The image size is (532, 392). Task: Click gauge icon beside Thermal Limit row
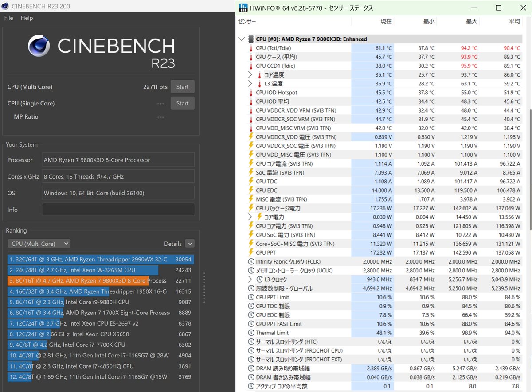pyautogui.click(x=251, y=333)
